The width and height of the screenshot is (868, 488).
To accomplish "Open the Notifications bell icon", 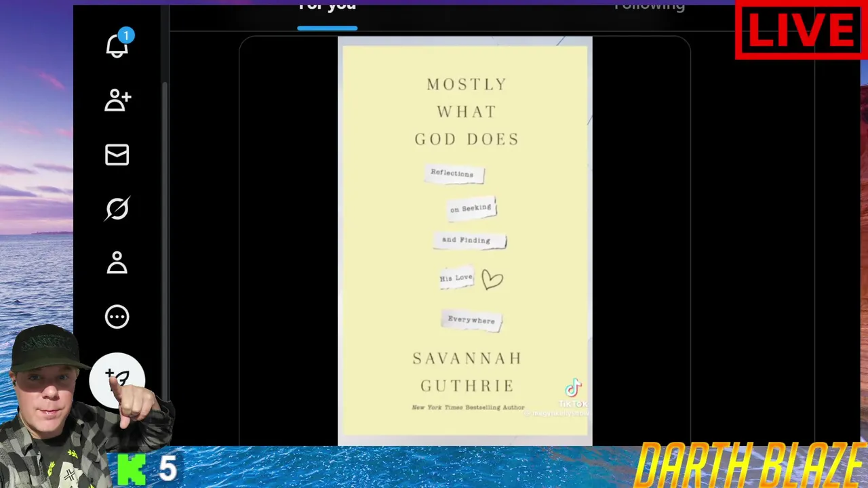I will (117, 45).
